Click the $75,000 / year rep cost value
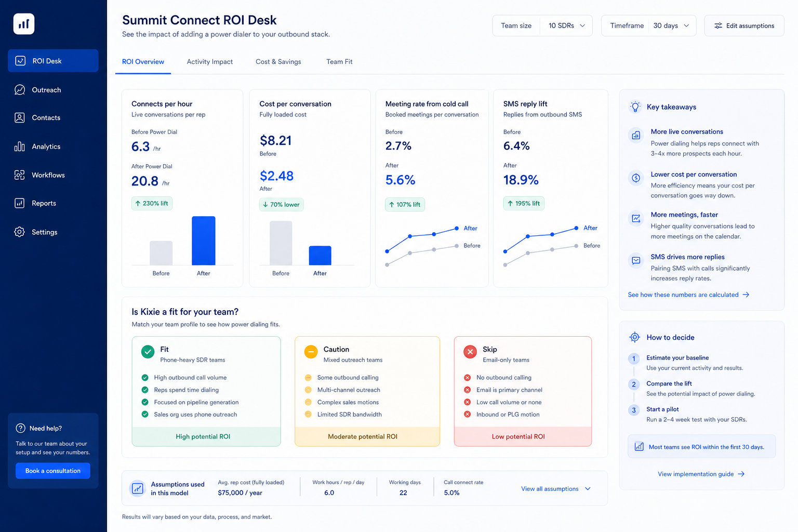The width and height of the screenshot is (798, 532). pos(240,493)
